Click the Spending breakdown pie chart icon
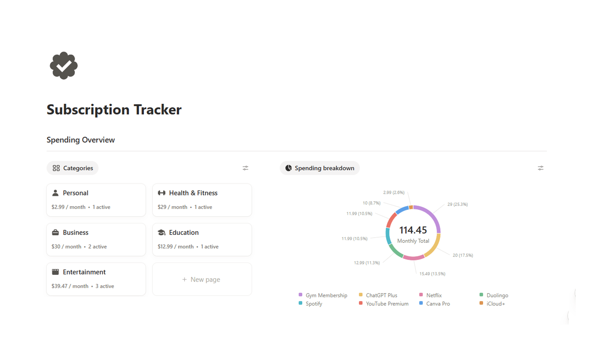Viewport: 589px width, 364px height. click(x=288, y=168)
